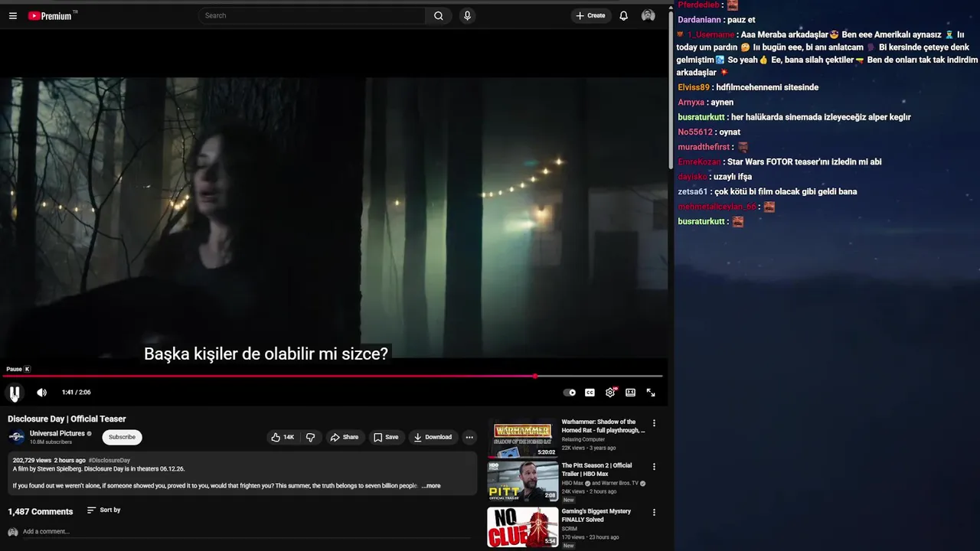Open the Create upload menu
This screenshot has height=551, width=980.
[590, 15]
